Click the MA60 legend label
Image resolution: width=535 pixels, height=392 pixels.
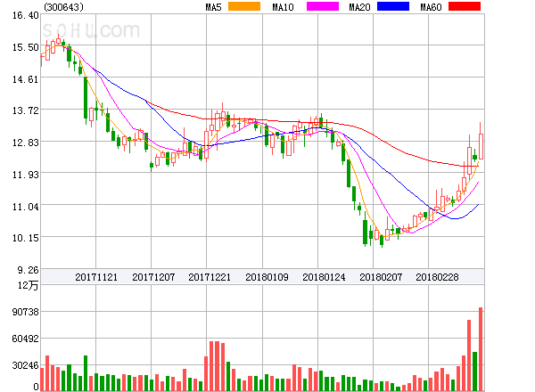[431, 7]
